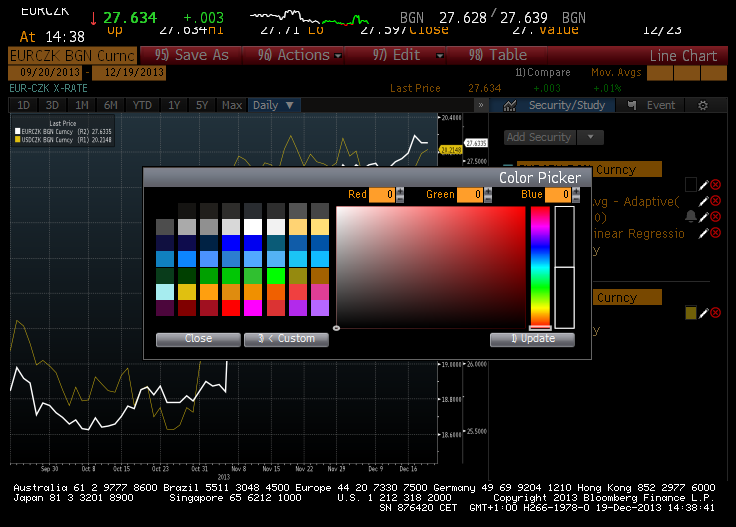Pick the pure red palette swatch
The image size is (736, 527).
231,308
